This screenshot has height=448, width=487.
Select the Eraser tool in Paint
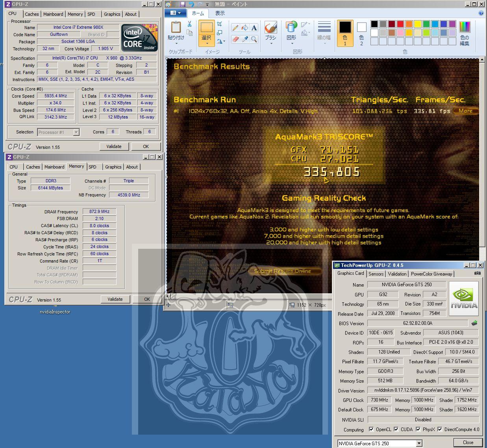(x=235, y=39)
